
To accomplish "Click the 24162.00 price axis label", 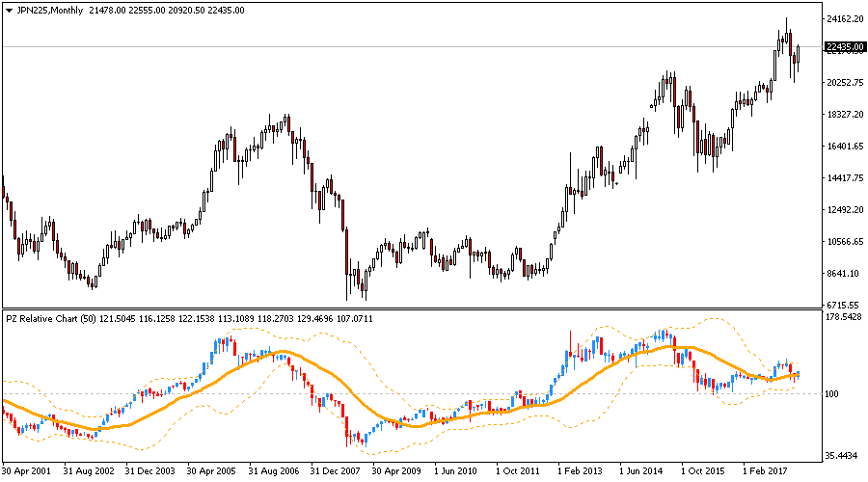I will 843,19.
